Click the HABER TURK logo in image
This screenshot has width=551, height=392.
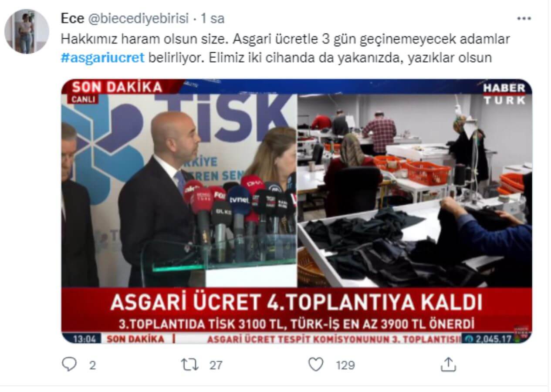tap(504, 94)
